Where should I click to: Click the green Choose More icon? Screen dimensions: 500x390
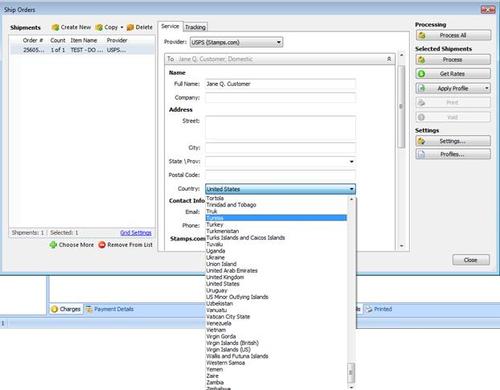tap(53, 245)
